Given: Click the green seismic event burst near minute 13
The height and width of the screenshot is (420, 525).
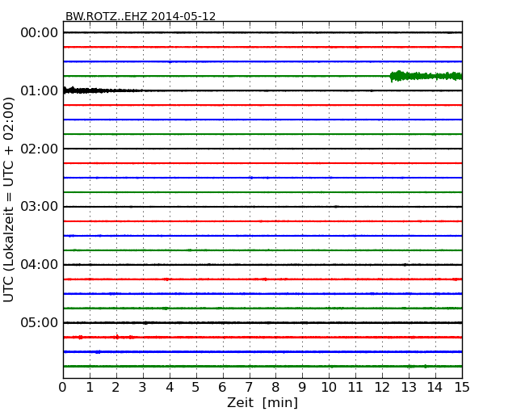Looking at the screenshot, I should (426, 76).
